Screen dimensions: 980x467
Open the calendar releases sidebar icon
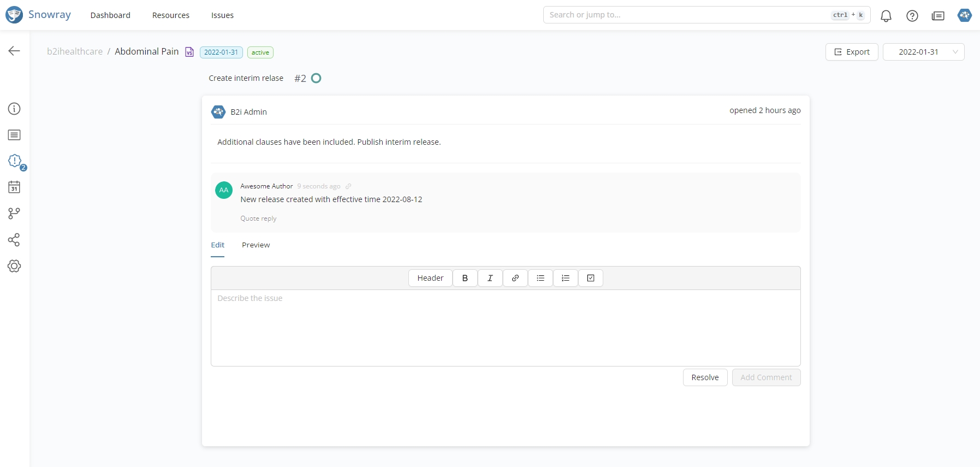click(x=14, y=187)
